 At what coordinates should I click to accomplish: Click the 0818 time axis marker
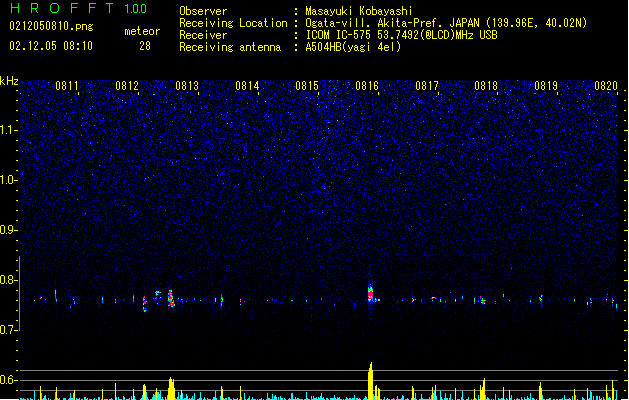486,86
